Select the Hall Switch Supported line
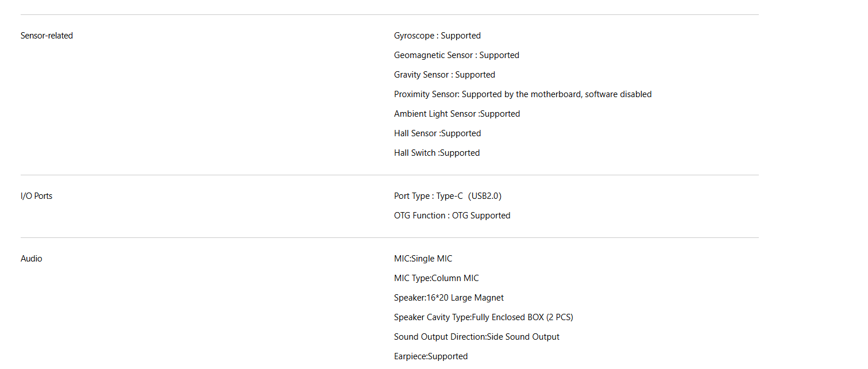Image resolution: width=868 pixels, height=369 pixels. [437, 153]
